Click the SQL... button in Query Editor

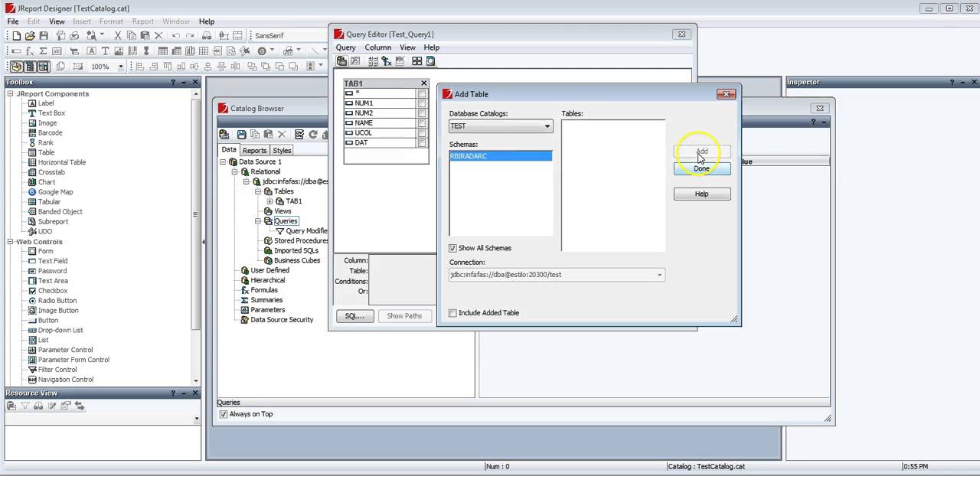[354, 316]
